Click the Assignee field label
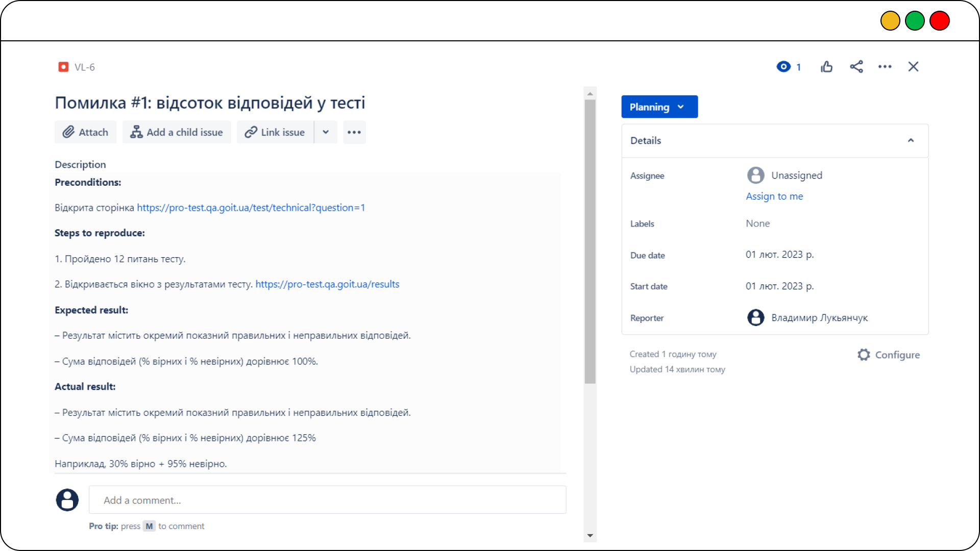The height and width of the screenshot is (551, 980). click(x=647, y=176)
